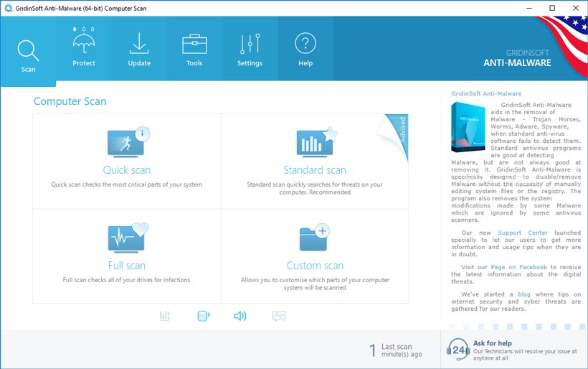Start the Quick scan via its title

[127, 170]
